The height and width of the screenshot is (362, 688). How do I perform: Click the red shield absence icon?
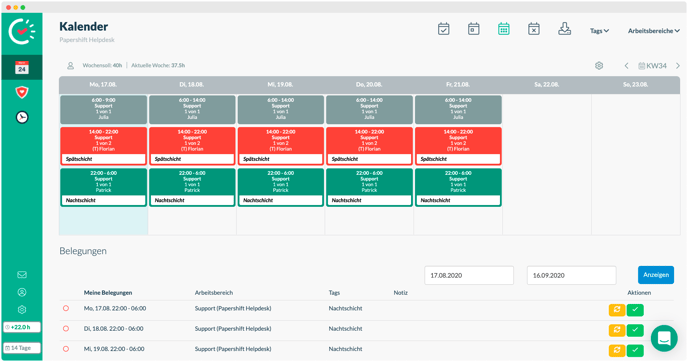22,92
